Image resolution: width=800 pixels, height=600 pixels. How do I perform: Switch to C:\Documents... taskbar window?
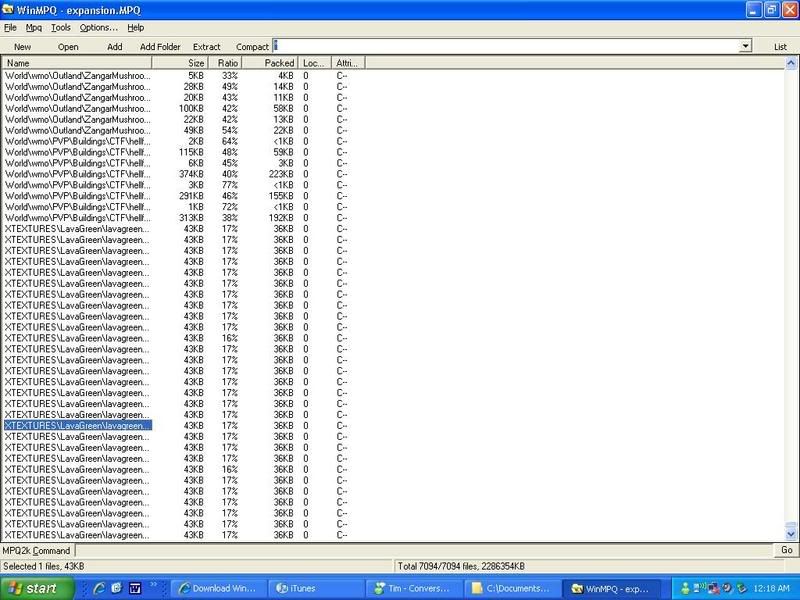click(511, 588)
